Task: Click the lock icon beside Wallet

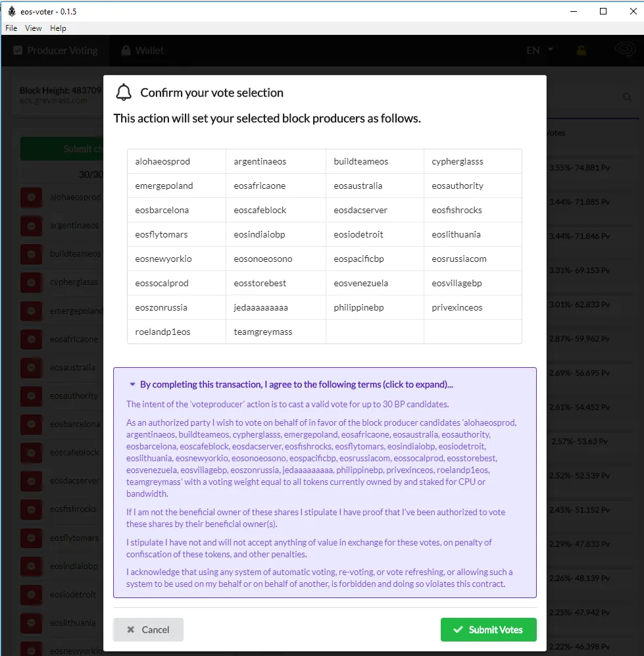Action: pyautogui.click(x=126, y=51)
